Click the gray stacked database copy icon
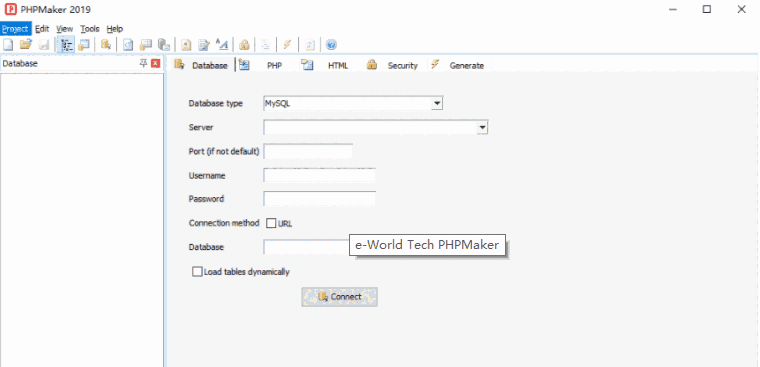Viewport: 760px width, 367px height. click(x=164, y=45)
